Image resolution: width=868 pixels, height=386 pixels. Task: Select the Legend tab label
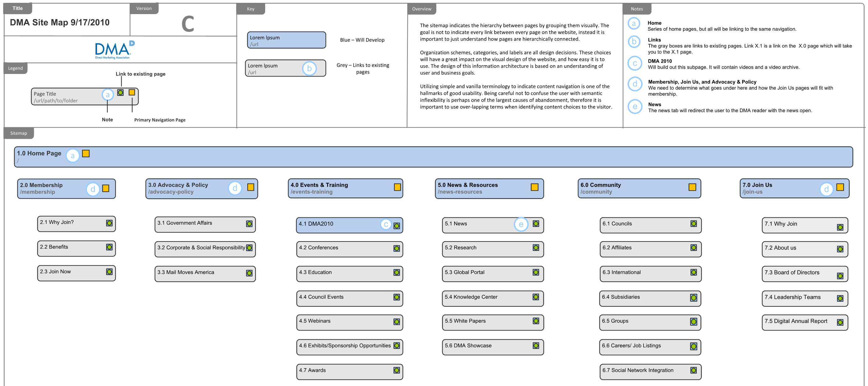(16, 68)
